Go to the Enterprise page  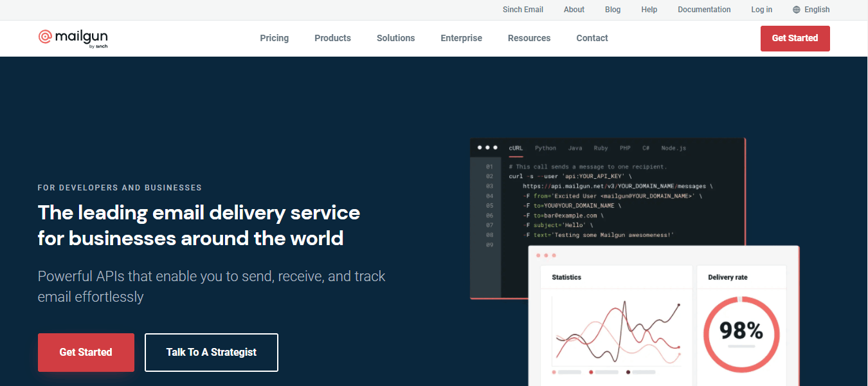[461, 38]
